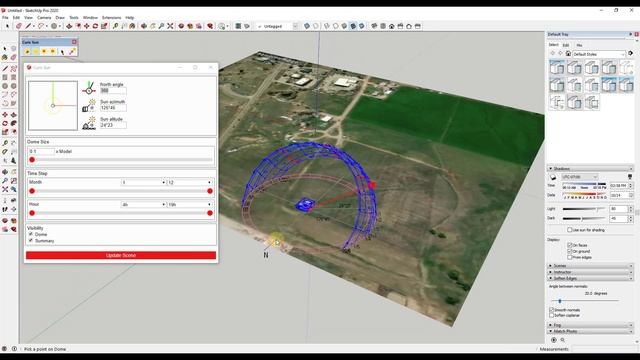Activate the Push/Pull tool in top toolbar
The image size is (640, 360).
tap(69, 26)
